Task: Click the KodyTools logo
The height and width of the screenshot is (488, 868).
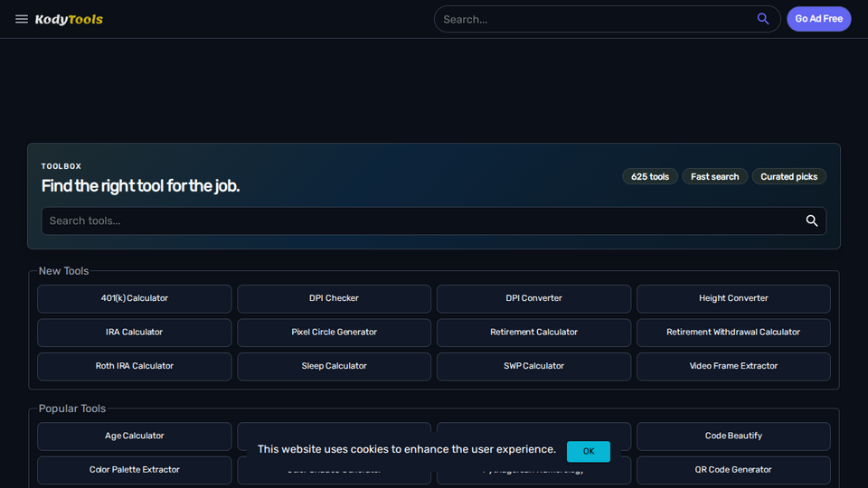Action: (x=69, y=19)
